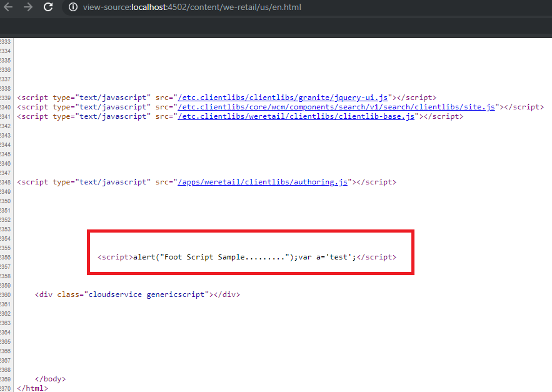Click the browser back navigation arrow
This screenshot has width=552, height=392.
[x=9, y=8]
